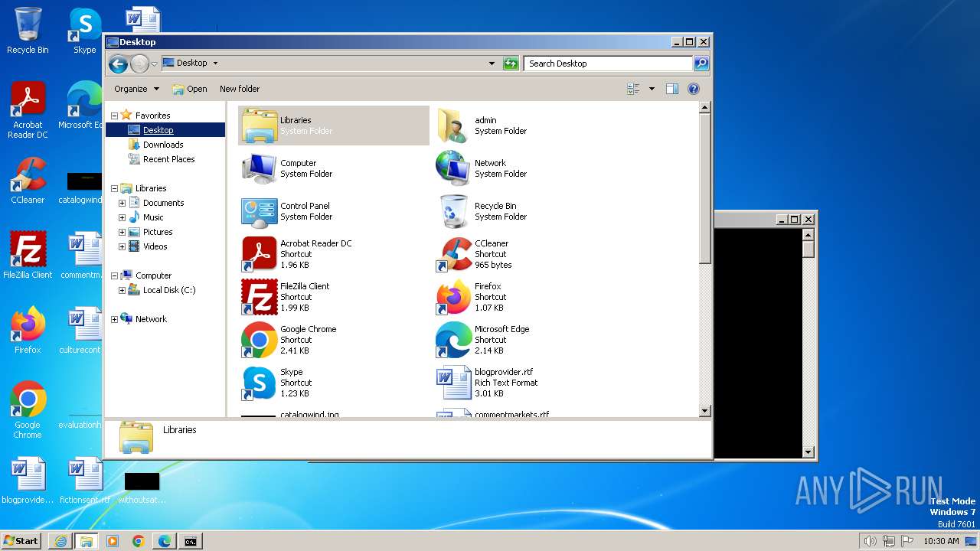
Task: Collapse the Libraries tree section
Action: (114, 188)
